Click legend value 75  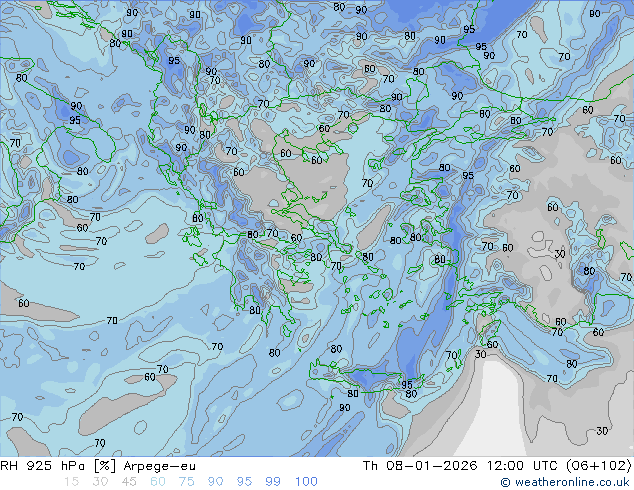[x=186, y=482]
